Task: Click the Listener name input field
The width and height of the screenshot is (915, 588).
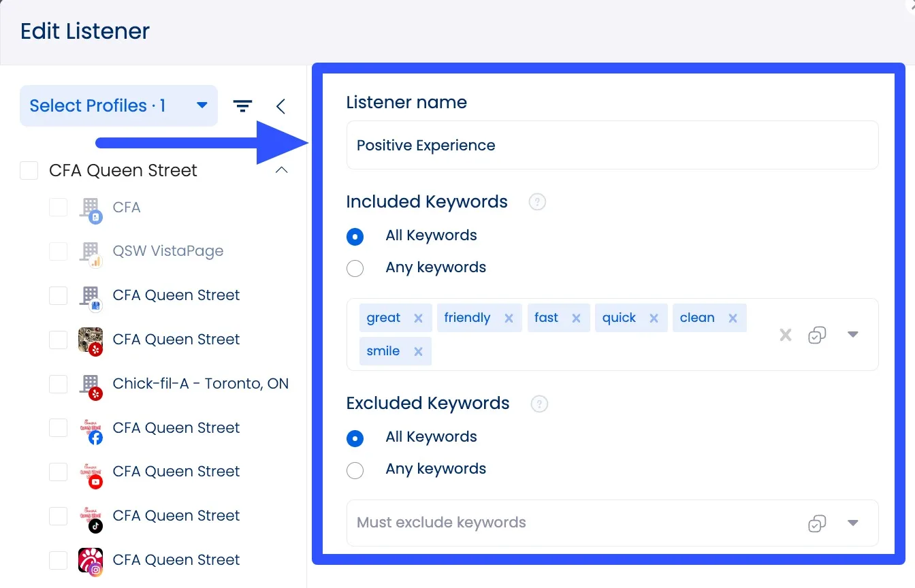Action: [611, 146]
